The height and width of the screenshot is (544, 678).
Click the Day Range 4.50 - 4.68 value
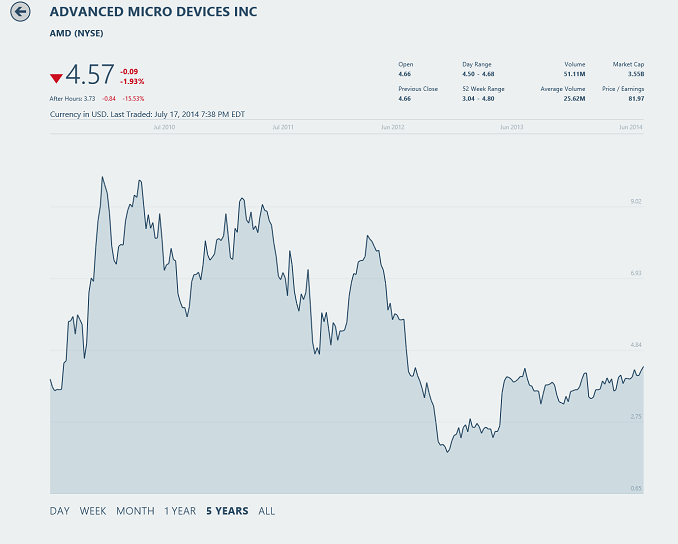[x=478, y=74]
